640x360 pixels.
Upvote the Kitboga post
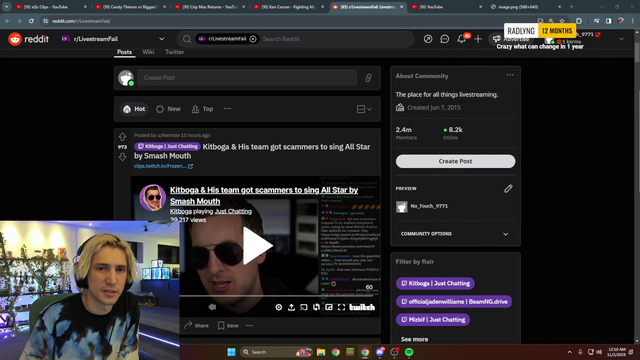pyautogui.click(x=122, y=137)
